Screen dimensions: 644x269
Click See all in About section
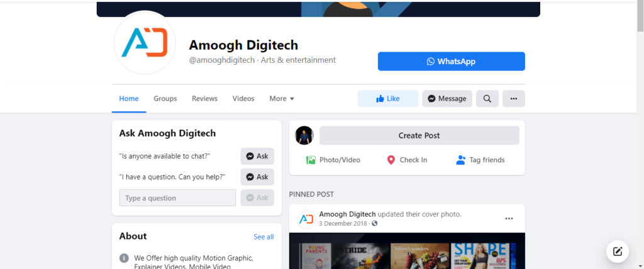click(x=264, y=237)
